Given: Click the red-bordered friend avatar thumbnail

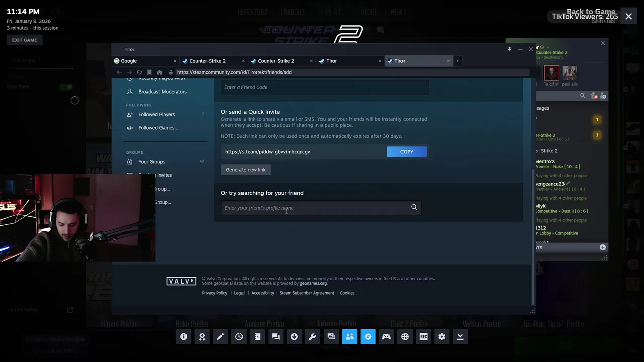Looking at the screenshot, I should (x=551, y=73).
